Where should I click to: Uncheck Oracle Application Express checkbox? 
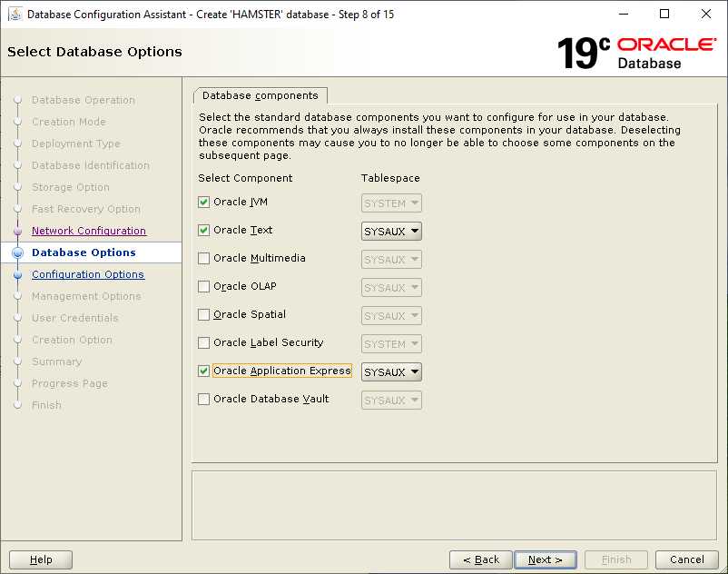203,371
